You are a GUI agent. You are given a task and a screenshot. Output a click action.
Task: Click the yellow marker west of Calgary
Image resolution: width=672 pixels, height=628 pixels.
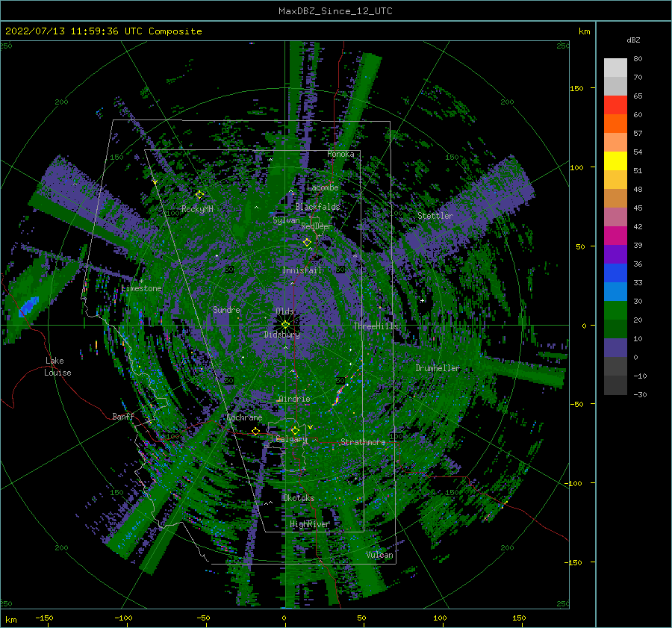point(255,431)
